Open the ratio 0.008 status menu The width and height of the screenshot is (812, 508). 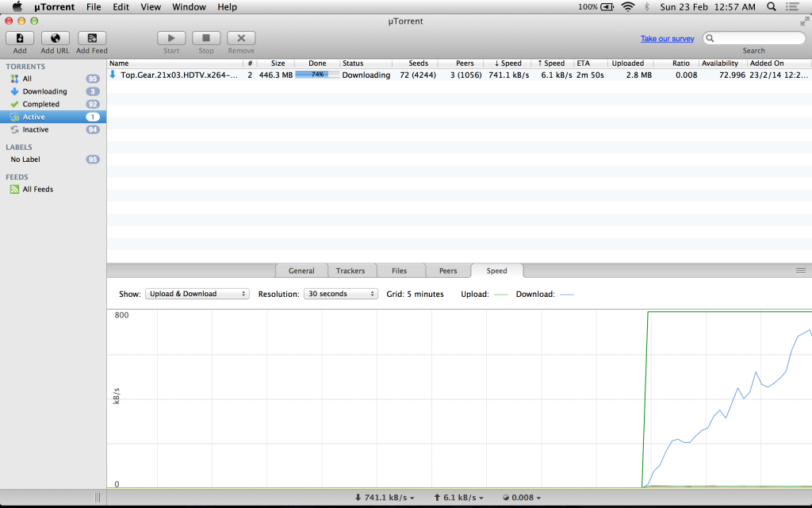(x=522, y=498)
